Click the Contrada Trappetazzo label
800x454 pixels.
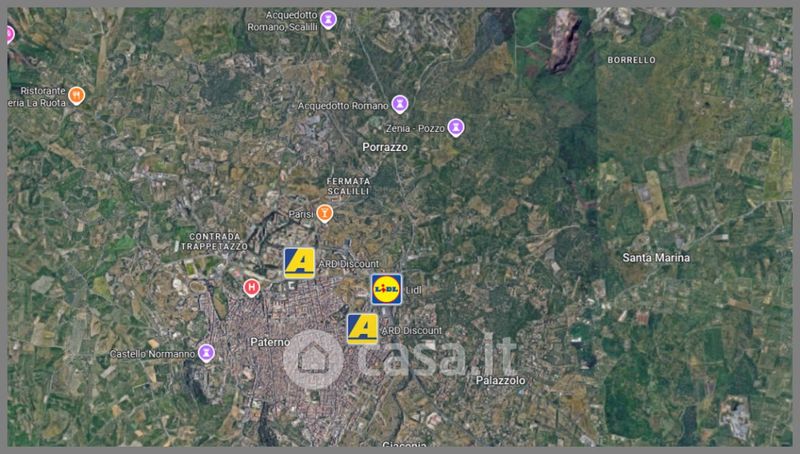pos(214,241)
